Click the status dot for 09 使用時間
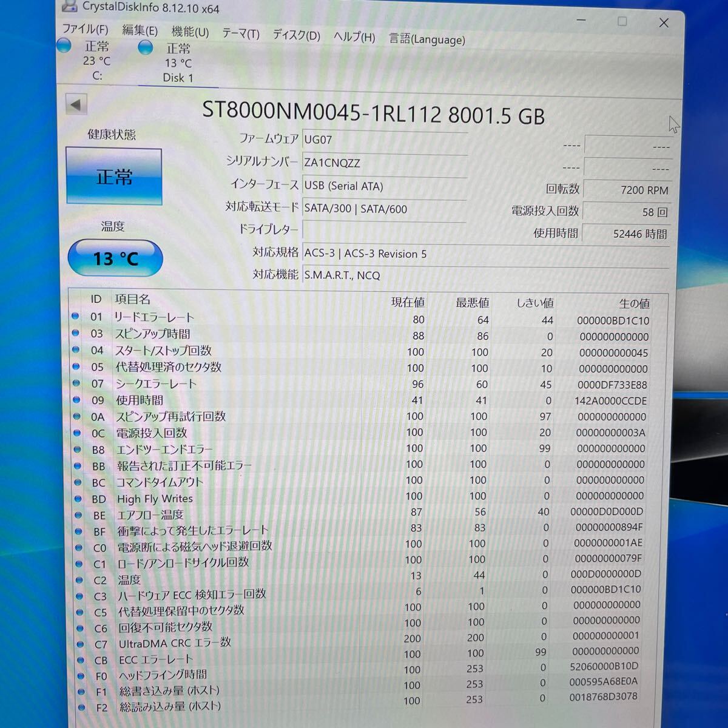Viewport: 728px width, 728px height. click(76, 400)
